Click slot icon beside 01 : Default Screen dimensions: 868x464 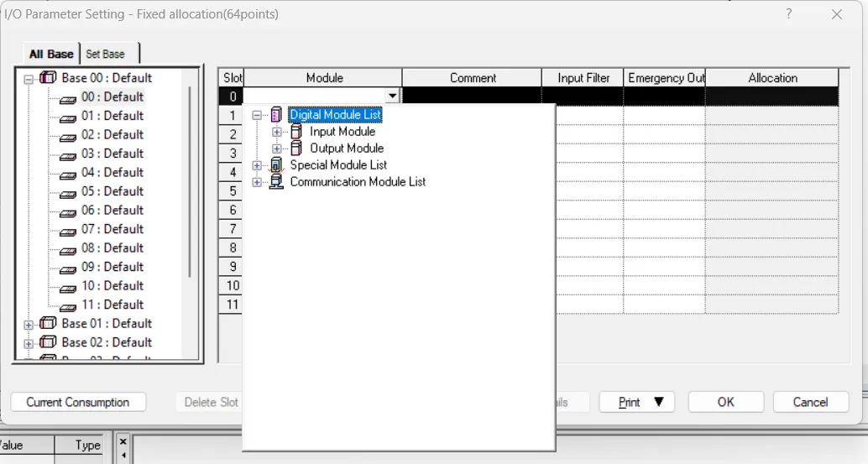point(67,118)
